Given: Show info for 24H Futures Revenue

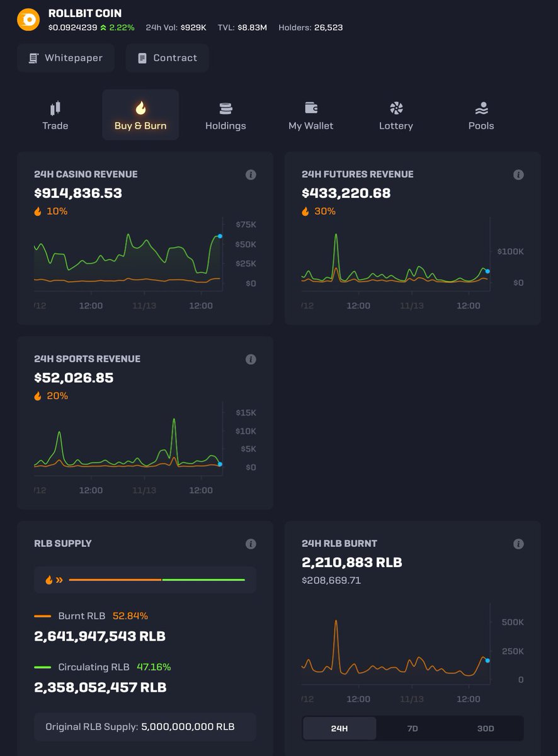Looking at the screenshot, I should (518, 175).
